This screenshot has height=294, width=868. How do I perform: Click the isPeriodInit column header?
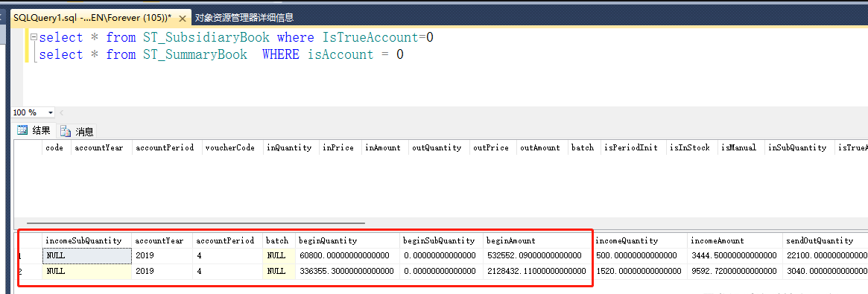click(633, 147)
